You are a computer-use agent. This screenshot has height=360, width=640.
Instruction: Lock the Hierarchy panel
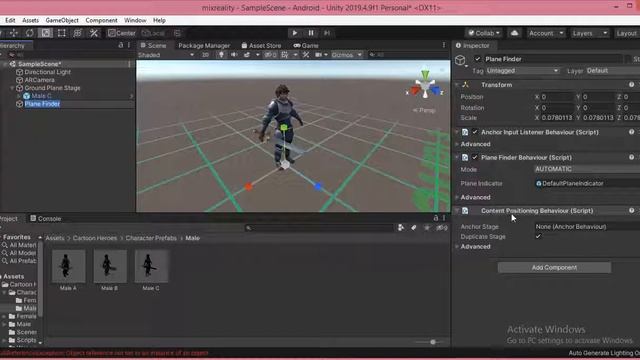(120, 45)
